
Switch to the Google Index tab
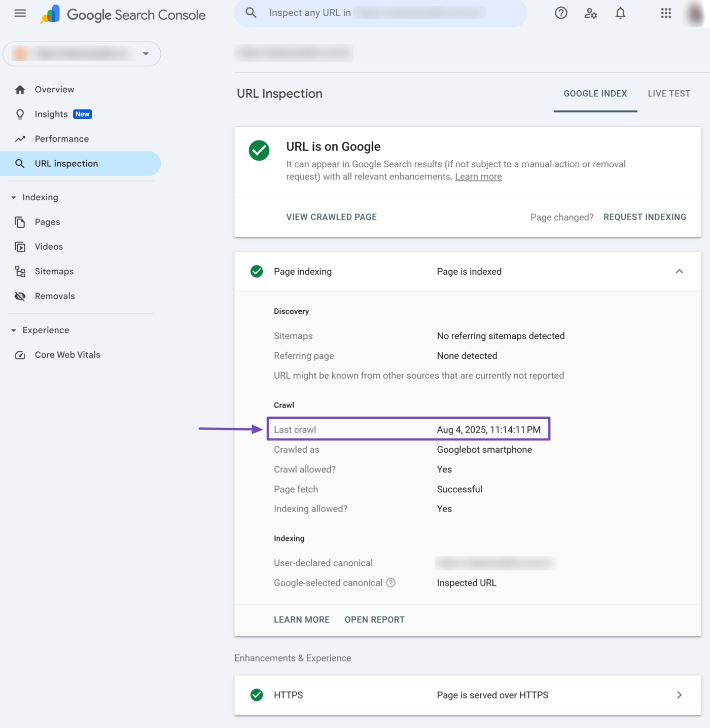coord(595,94)
